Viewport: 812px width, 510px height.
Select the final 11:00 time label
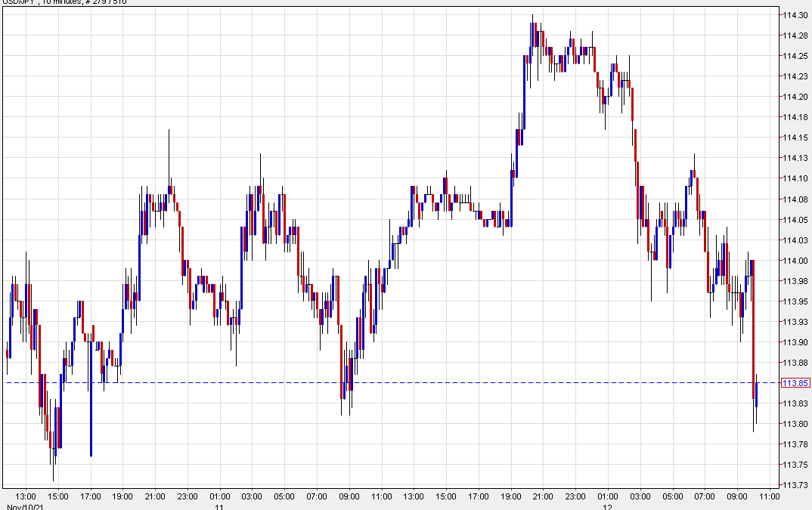pos(769,496)
